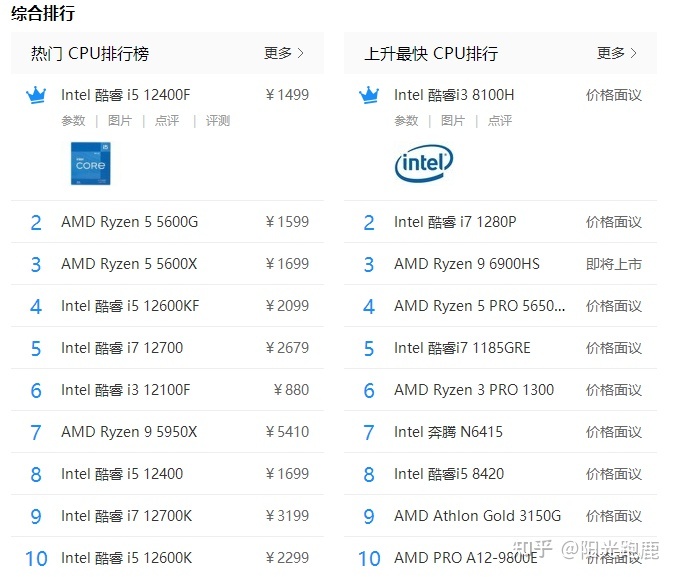Select Intel 酷睿 i5 12600KF entry

(x=130, y=306)
